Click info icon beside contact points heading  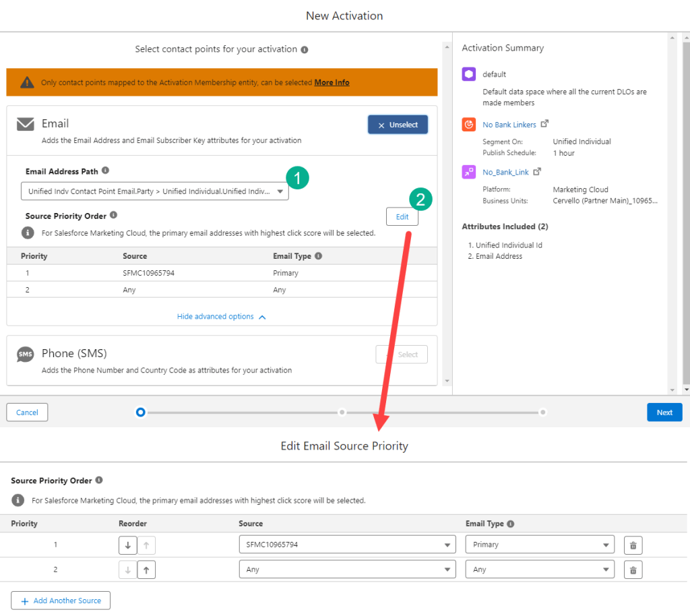pyautogui.click(x=305, y=50)
